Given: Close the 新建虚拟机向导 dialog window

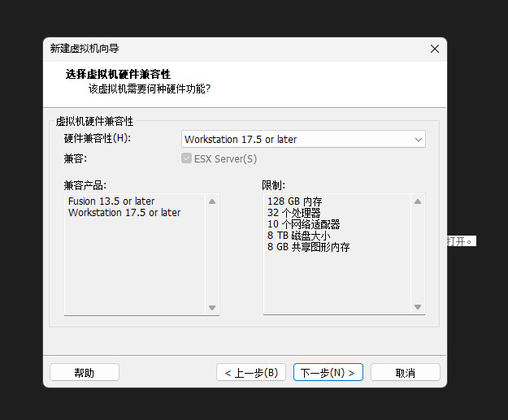Looking at the screenshot, I should pos(434,49).
